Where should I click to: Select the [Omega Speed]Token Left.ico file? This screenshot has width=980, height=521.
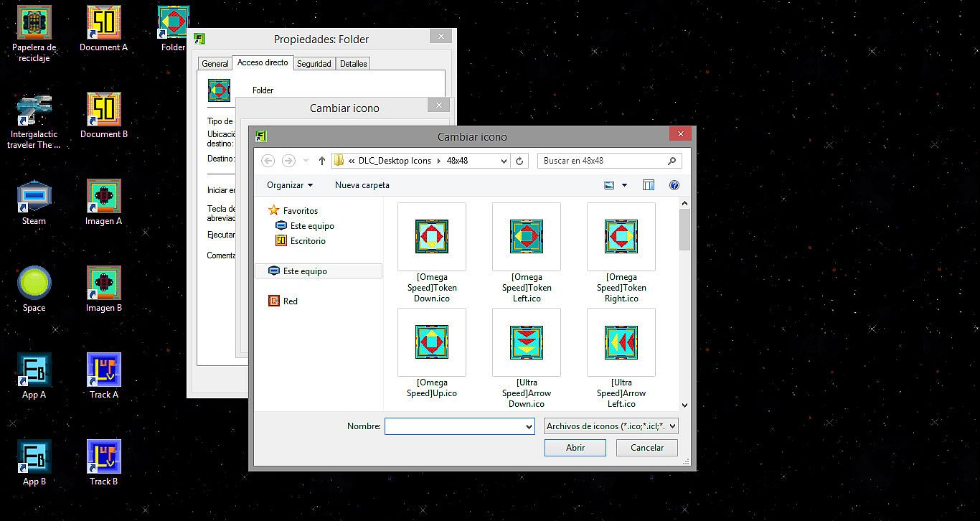point(526,236)
